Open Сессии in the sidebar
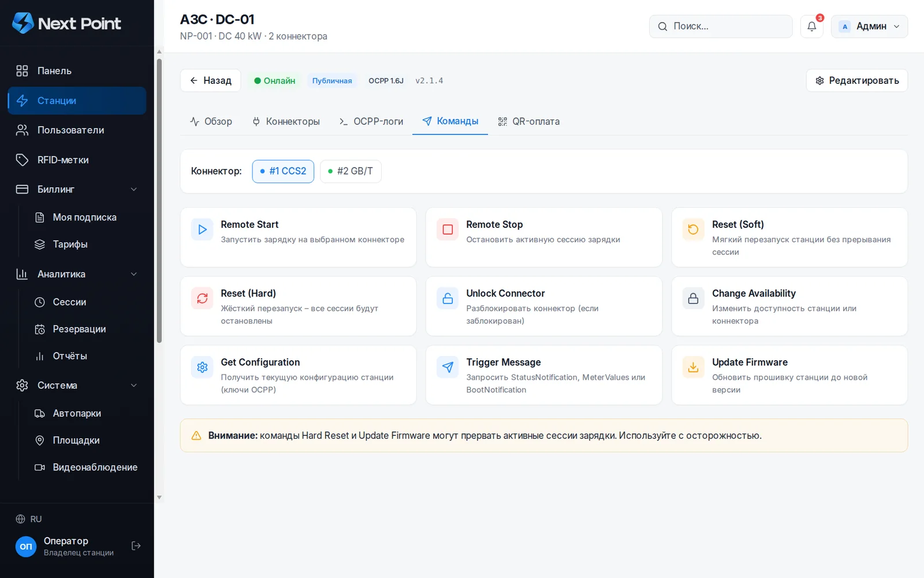Image resolution: width=924 pixels, height=578 pixels. pos(84,302)
